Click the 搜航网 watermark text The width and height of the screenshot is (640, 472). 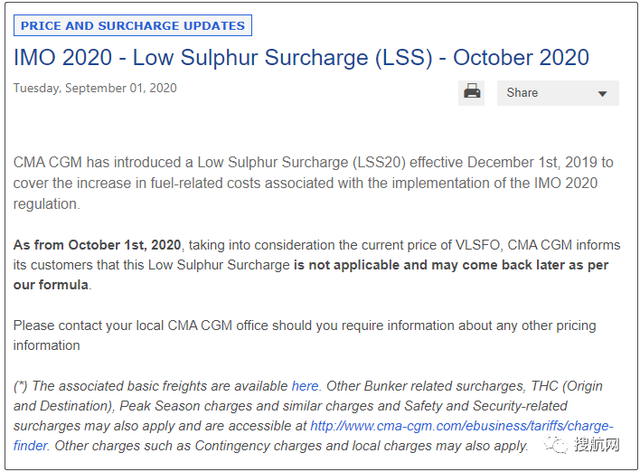[x=596, y=445]
